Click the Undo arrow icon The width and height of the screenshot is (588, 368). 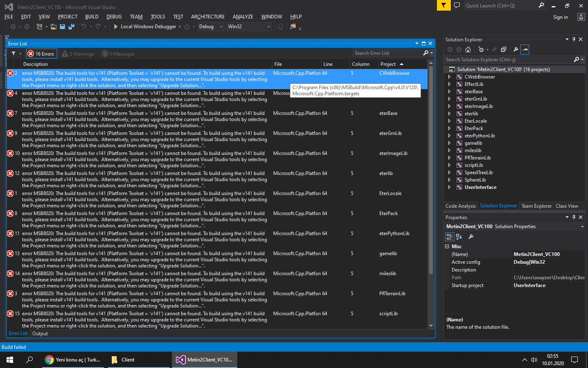point(84,27)
